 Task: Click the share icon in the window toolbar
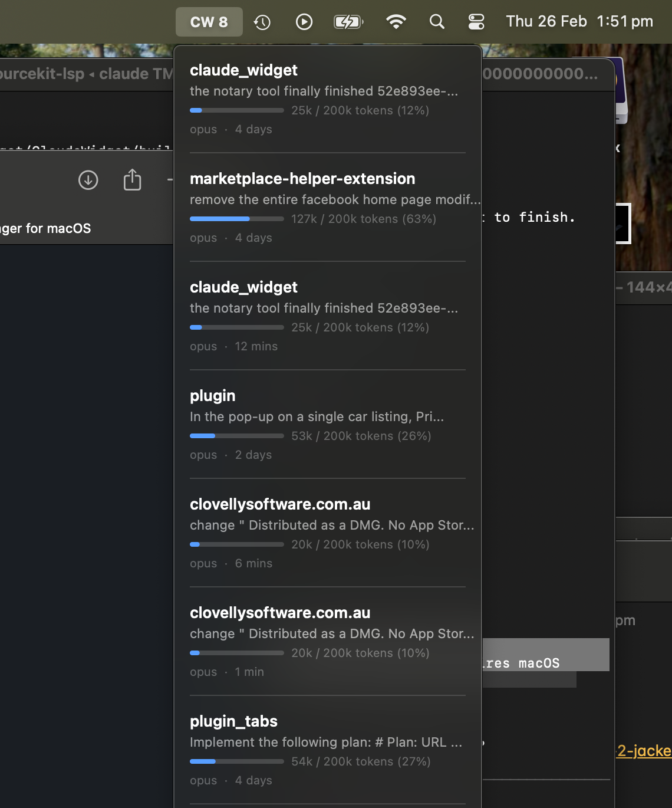(132, 180)
